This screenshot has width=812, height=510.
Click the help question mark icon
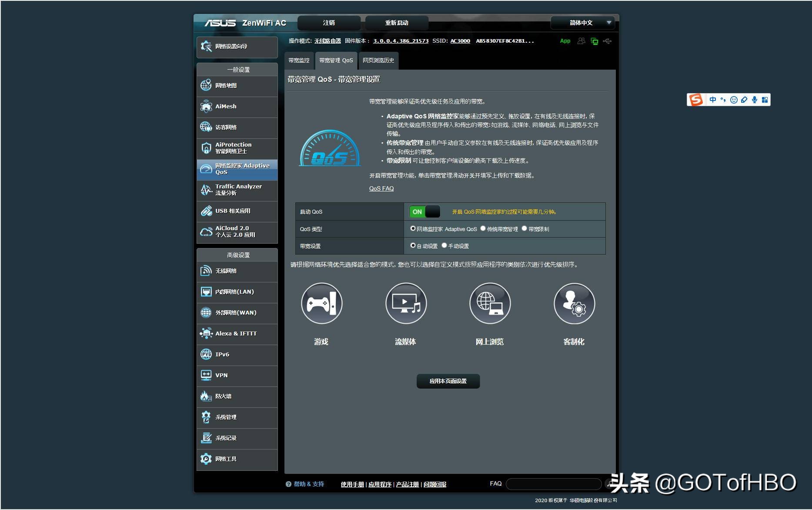(288, 484)
